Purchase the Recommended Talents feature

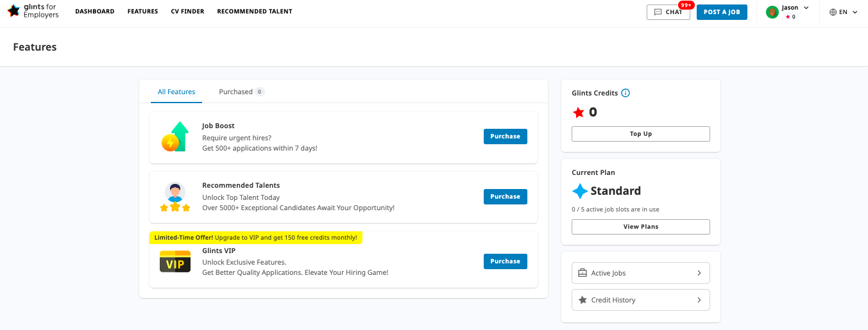pos(506,197)
